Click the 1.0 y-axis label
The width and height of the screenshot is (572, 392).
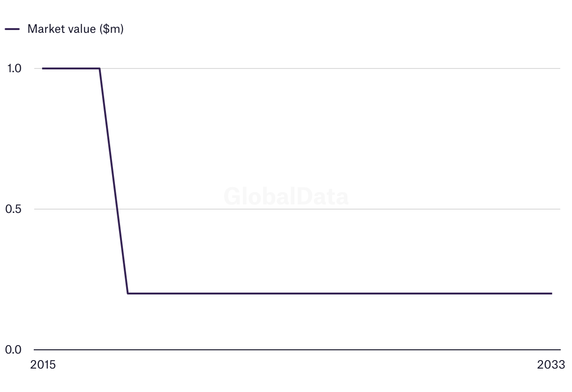click(14, 68)
